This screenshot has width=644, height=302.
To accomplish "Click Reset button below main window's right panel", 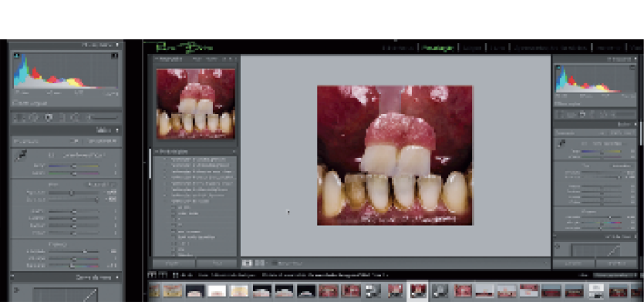I will click(x=617, y=263).
